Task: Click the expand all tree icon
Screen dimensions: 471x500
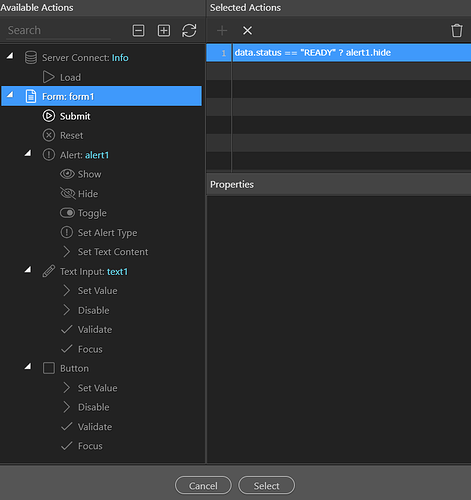Action: click(164, 31)
